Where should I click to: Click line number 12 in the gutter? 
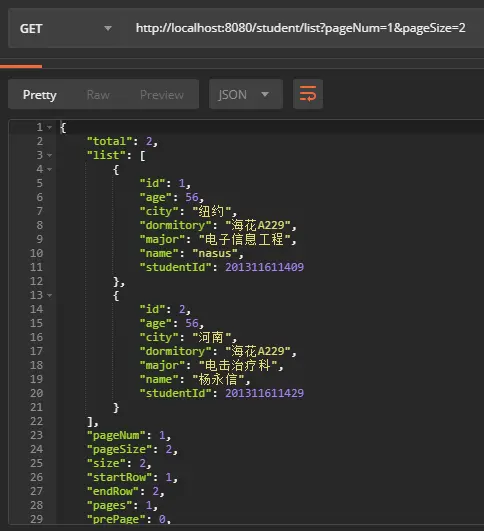[37, 281]
